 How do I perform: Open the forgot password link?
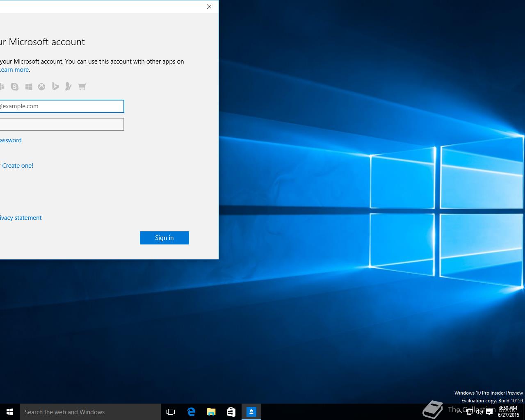click(x=11, y=140)
